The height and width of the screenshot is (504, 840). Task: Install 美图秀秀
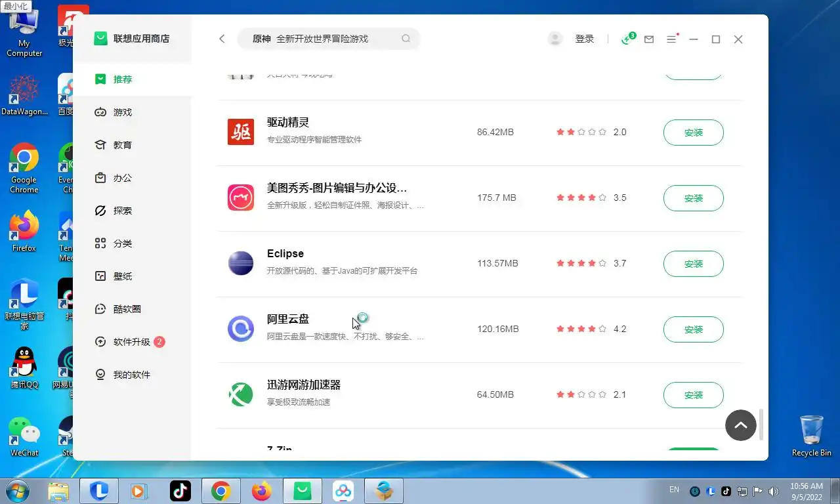coord(694,198)
